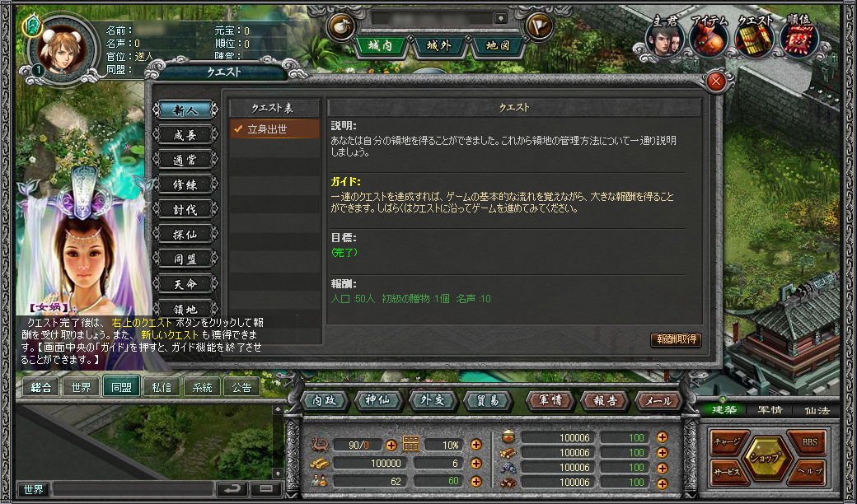The height and width of the screenshot is (504, 857).
Task: Open the クエスト scroll icon at top right
Action: coord(754,40)
